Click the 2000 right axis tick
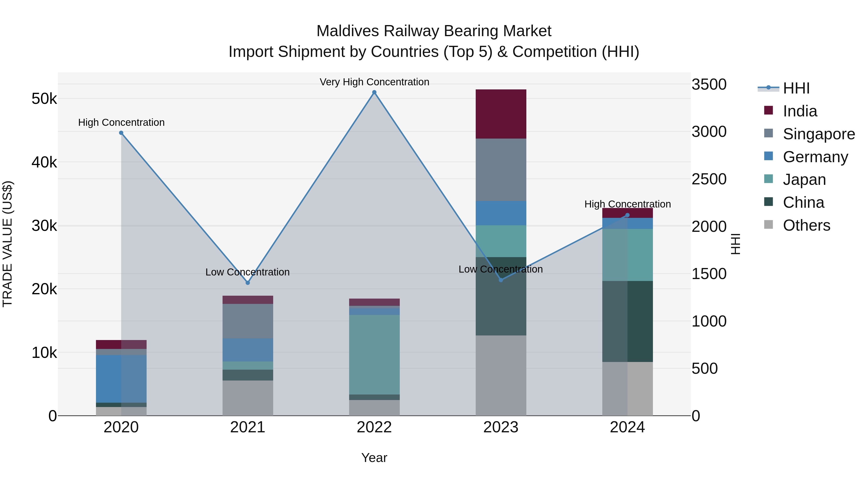This screenshot has width=868, height=488. (x=709, y=226)
